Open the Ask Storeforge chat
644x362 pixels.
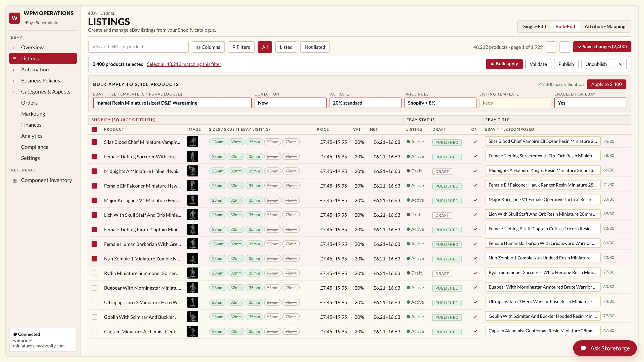[x=605, y=348]
